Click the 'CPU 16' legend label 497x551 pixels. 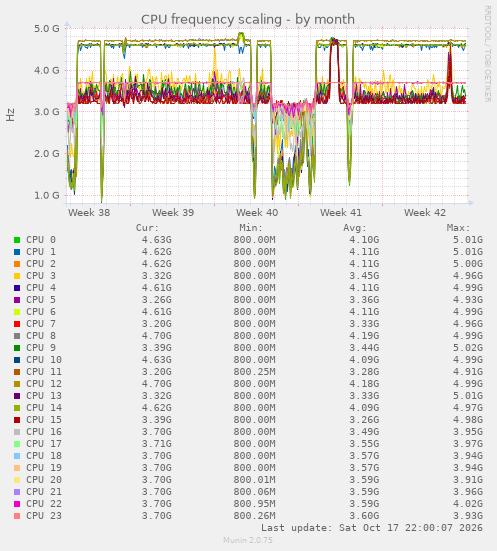tap(44, 432)
